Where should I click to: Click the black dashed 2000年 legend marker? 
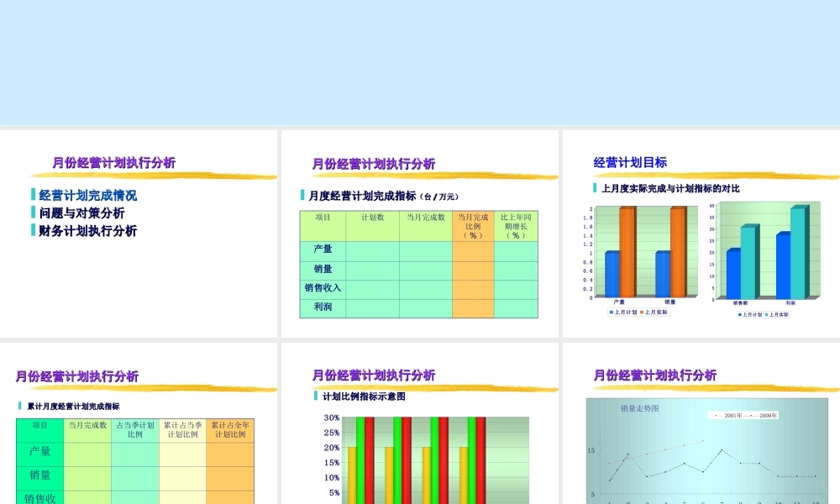coord(750,415)
